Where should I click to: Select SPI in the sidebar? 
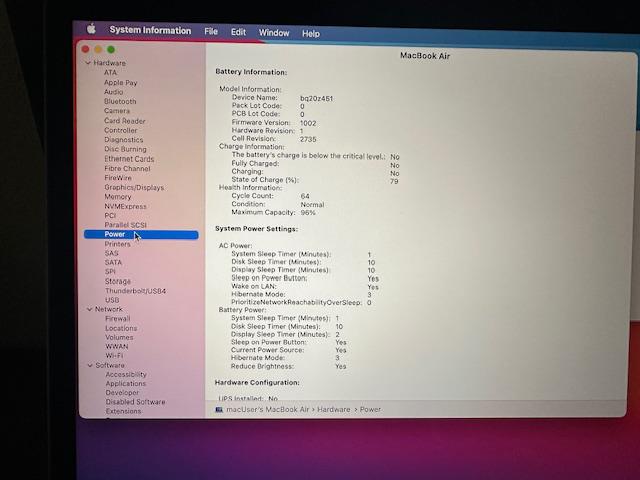point(110,271)
